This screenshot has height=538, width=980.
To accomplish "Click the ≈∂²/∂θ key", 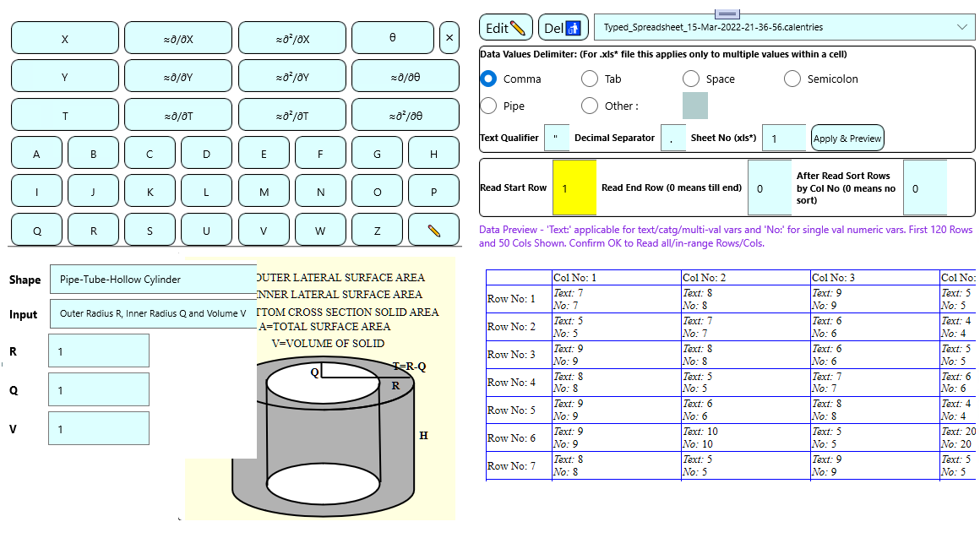I will (406, 116).
